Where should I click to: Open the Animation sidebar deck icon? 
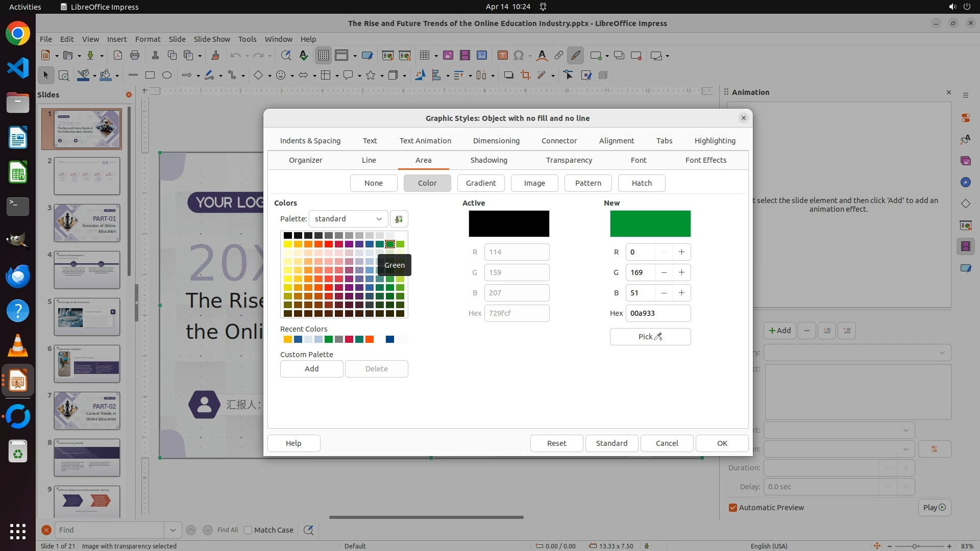click(x=965, y=246)
